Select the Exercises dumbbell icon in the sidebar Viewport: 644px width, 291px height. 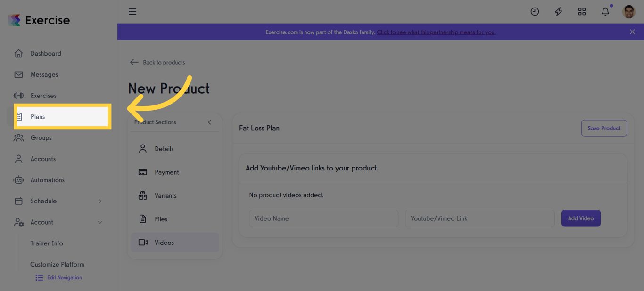point(18,95)
